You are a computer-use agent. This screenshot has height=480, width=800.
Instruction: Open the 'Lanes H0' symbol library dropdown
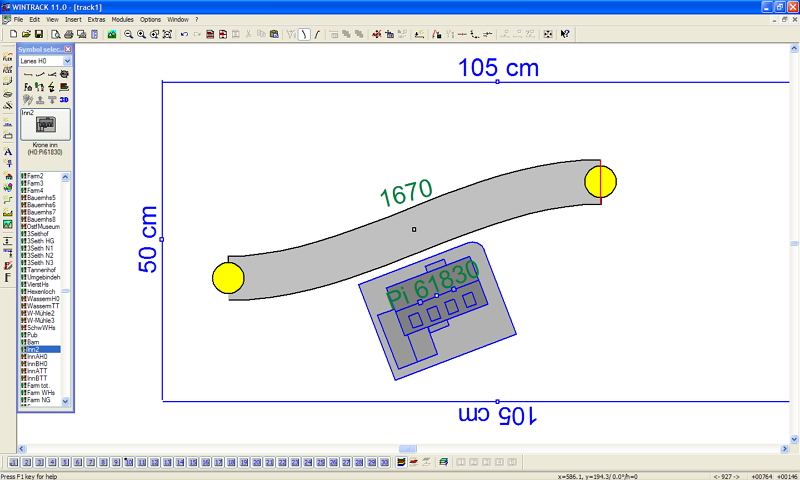click(x=67, y=61)
